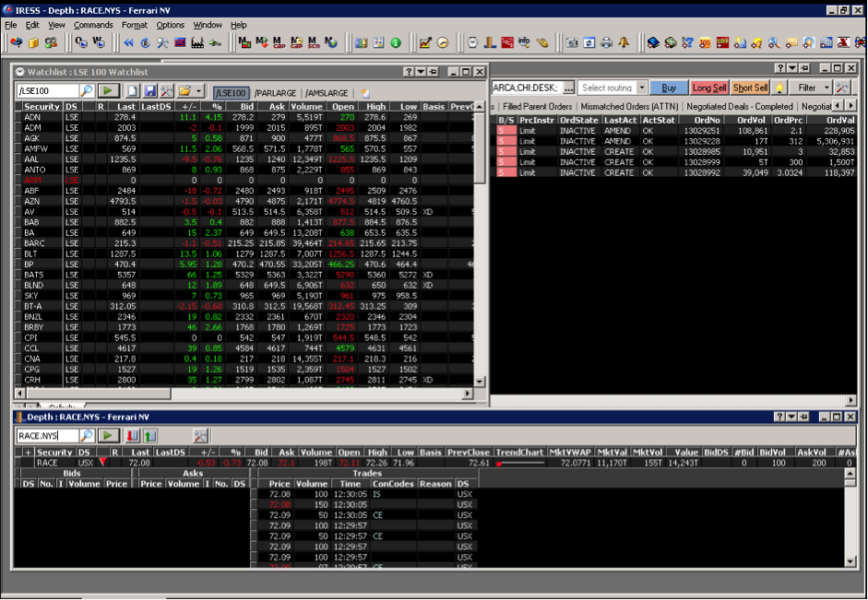Select the AZN row in the watchlist

[244, 201]
